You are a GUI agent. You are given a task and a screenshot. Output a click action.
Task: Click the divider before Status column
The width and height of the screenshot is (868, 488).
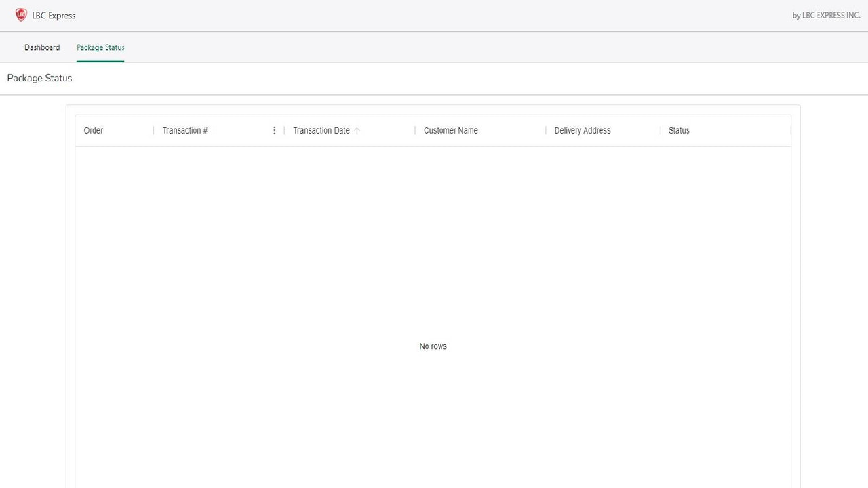click(659, 130)
